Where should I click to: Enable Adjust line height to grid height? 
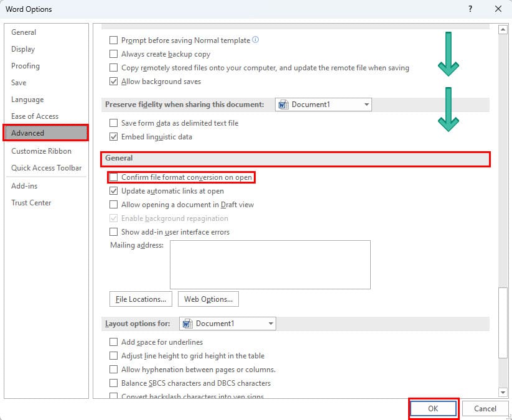(x=113, y=356)
